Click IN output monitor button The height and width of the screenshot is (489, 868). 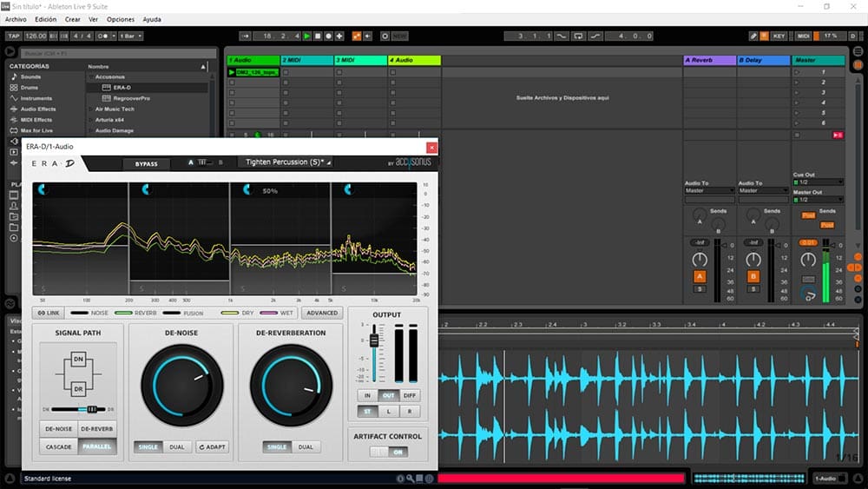pos(367,395)
